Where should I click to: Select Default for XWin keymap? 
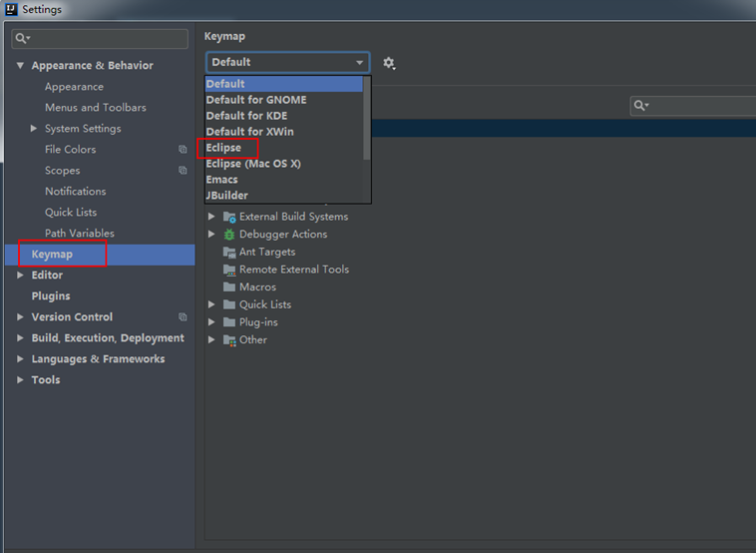coord(284,131)
